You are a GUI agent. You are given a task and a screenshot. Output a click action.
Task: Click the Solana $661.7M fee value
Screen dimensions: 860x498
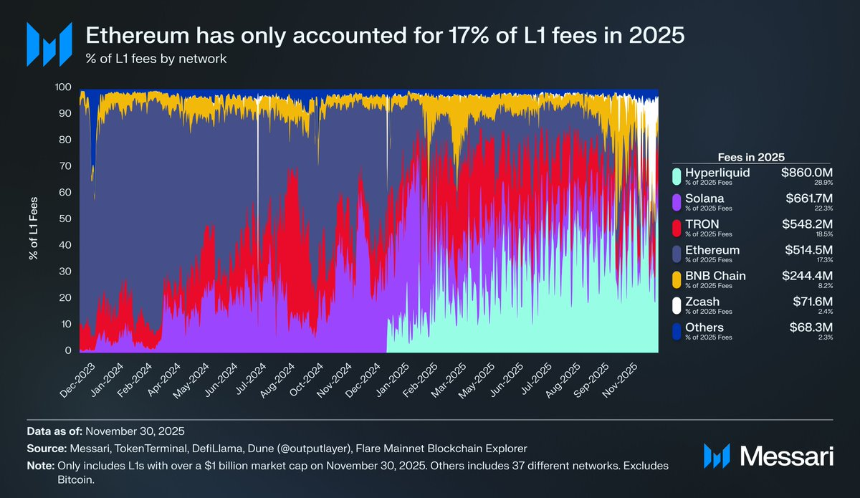click(x=809, y=199)
